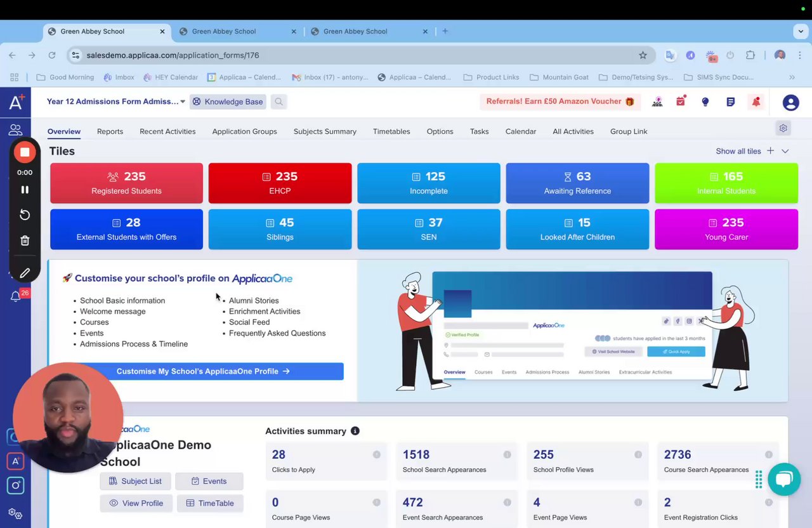Click the Show all tiles link
The width and height of the screenshot is (812, 528).
tap(738, 151)
